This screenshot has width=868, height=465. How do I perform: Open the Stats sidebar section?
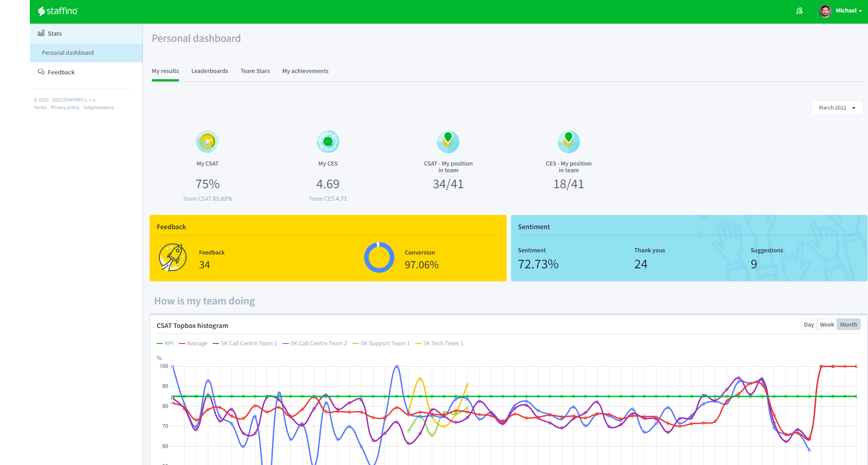pyautogui.click(x=86, y=33)
